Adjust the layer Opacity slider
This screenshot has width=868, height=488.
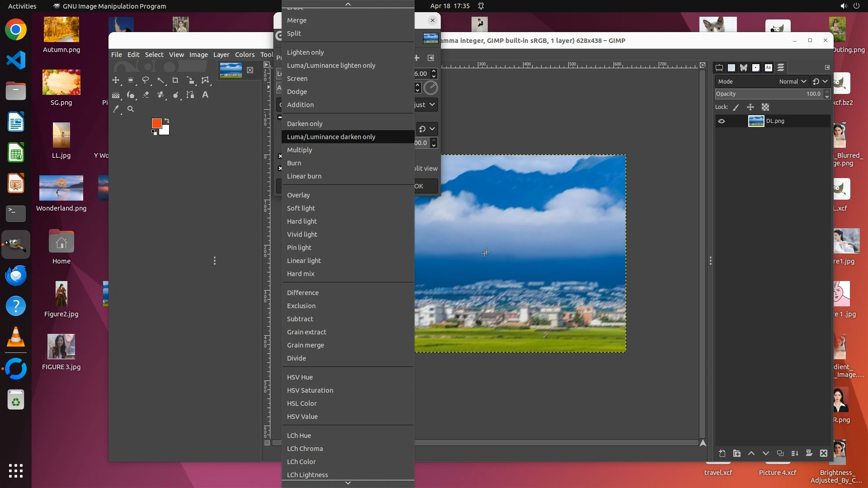click(x=769, y=94)
